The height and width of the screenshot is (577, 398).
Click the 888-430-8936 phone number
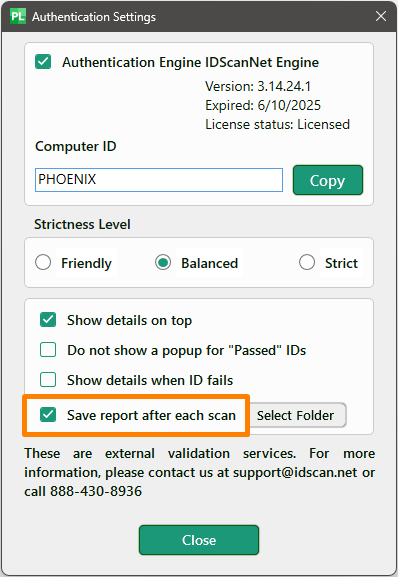pyautogui.click(x=96, y=491)
